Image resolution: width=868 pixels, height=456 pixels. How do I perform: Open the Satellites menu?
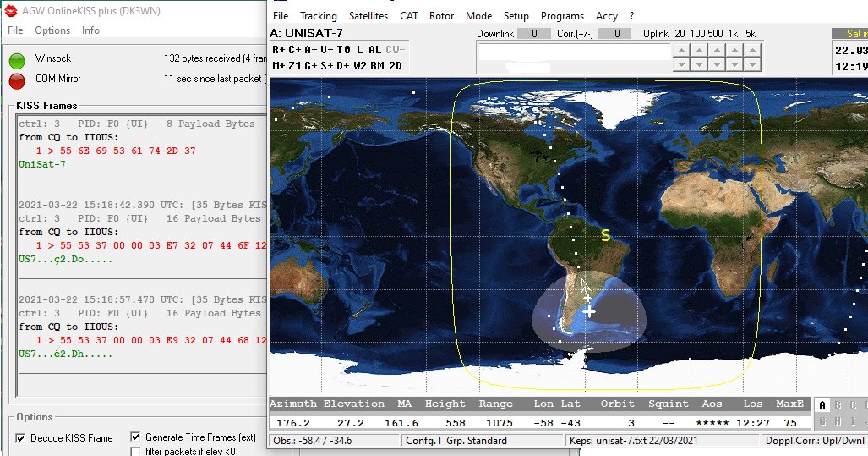click(x=368, y=16)
